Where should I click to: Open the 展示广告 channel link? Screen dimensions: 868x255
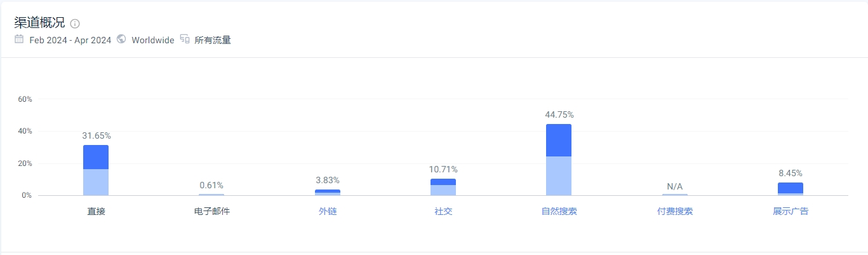pos(791,211)
